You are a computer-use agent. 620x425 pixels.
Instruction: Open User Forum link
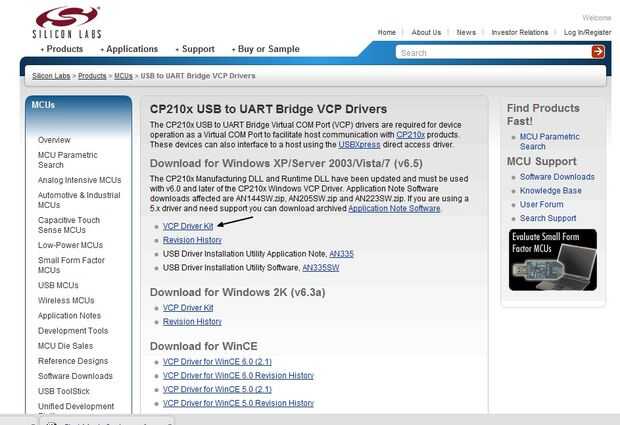541,204
